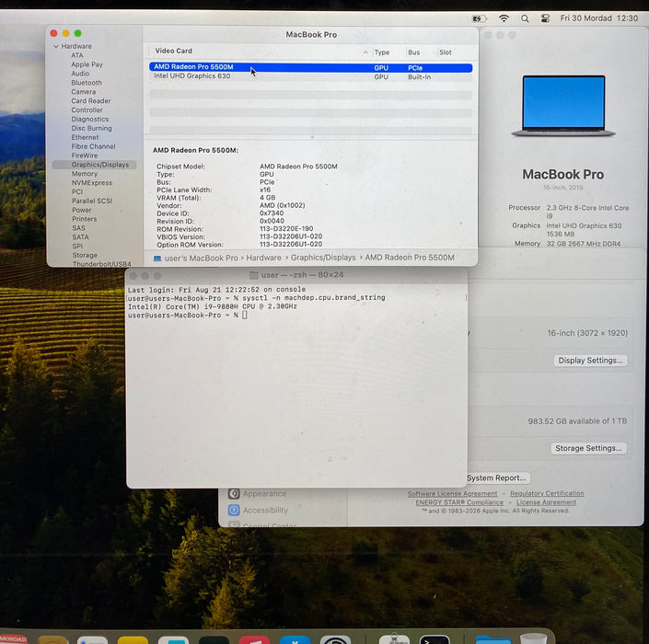
Task: Select the AMD Radeon Pro 5500M row
Action: pyautogui.click(x=310, y=67)
